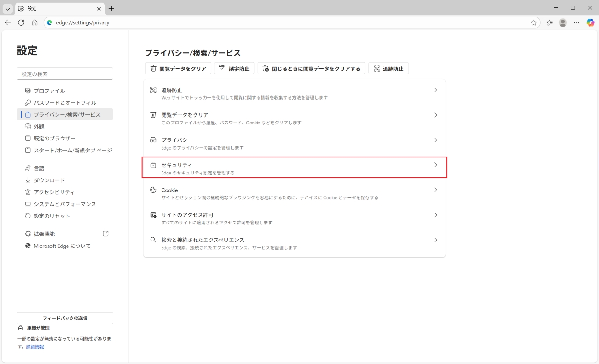Viewport: 599px width, 364px height.
Task: Bookmark this page with the star icon
Action: click(533, 22)
